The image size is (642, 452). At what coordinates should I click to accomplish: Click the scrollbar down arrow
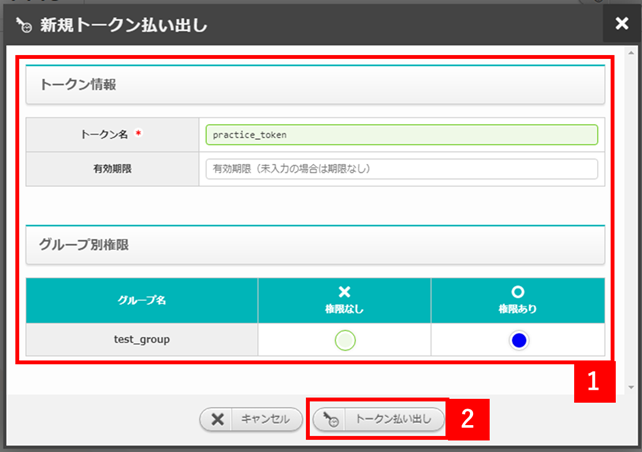[x=631, y=387]
